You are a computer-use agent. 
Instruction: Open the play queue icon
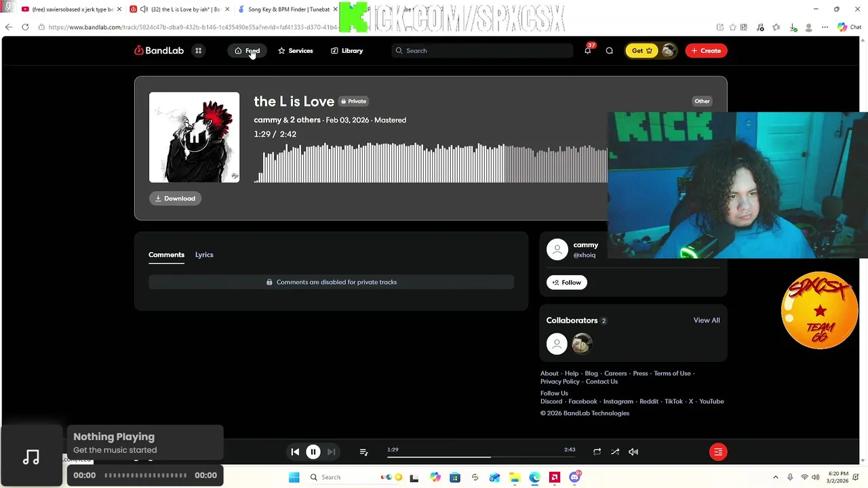pyautogui.click(x=363, y=452)
